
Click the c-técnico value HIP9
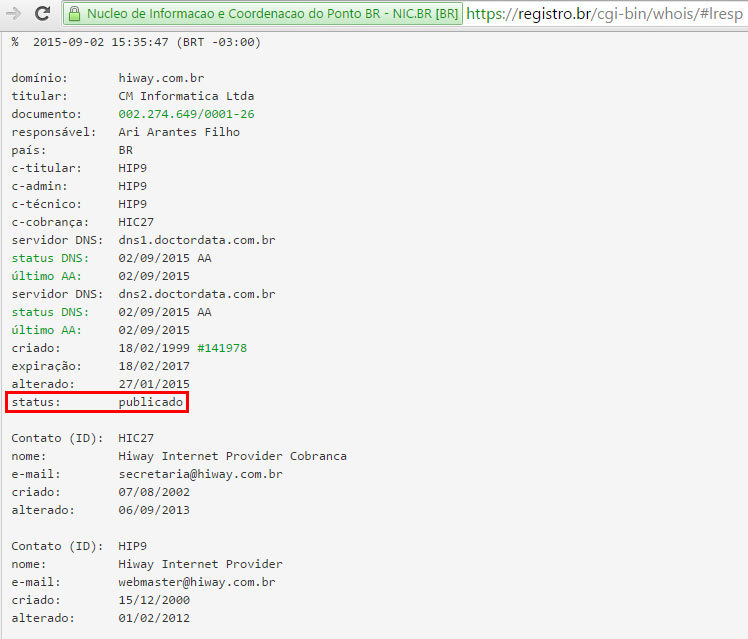pos(133,204)
